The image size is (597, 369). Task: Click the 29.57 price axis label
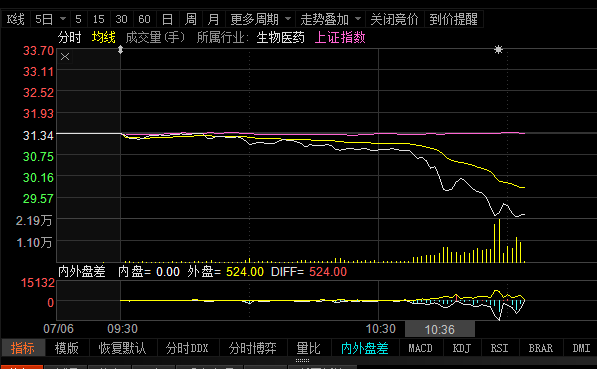[38, 198]
